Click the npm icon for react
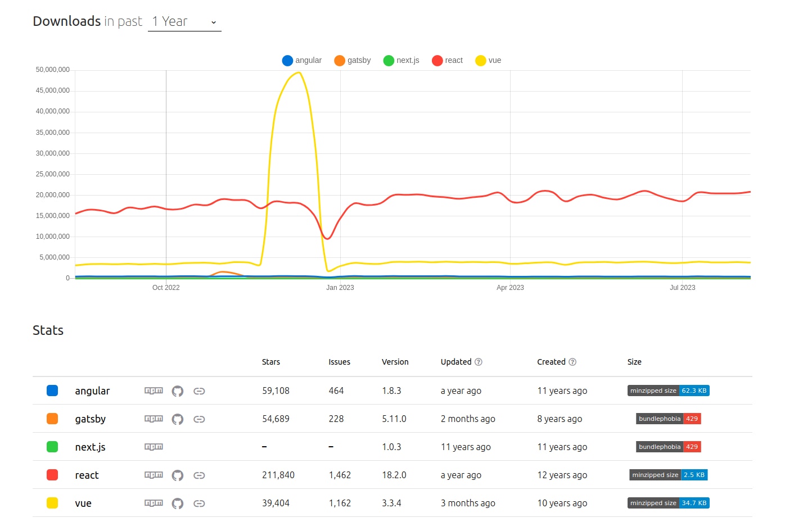The image size is (812, 531). point(153,475)
